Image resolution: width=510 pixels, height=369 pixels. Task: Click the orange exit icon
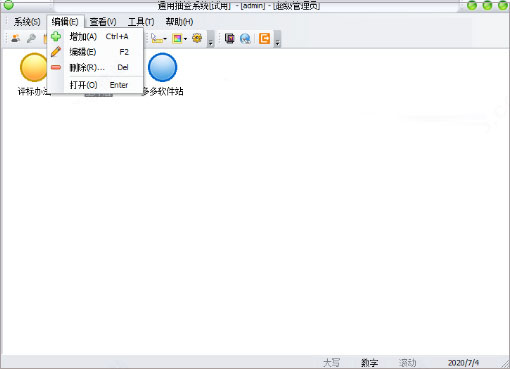tap(264, 39)
